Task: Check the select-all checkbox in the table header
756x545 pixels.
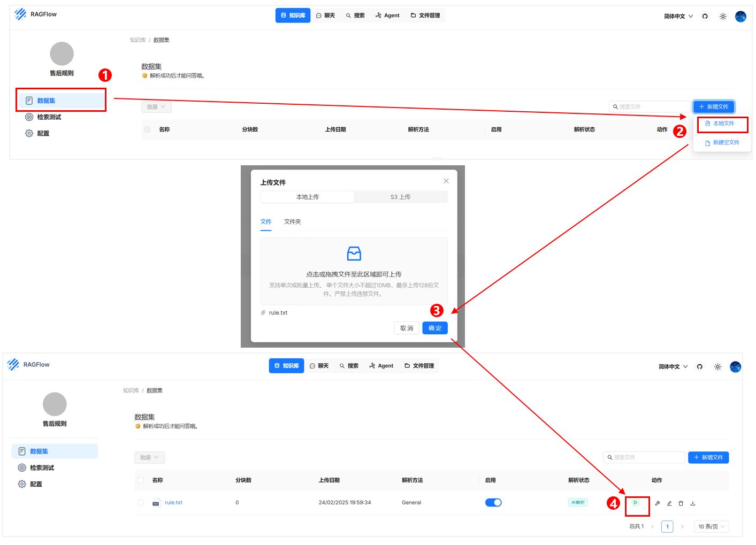Action: click(x=141, y=480)
